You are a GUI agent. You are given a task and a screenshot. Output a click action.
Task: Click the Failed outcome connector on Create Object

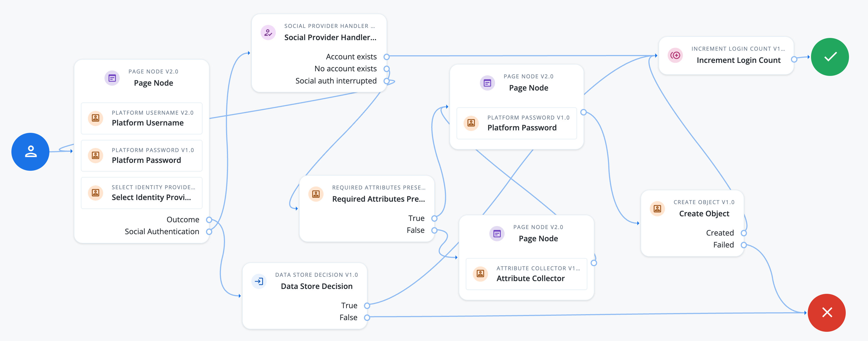pyautogui.click(x=744, y=245)
